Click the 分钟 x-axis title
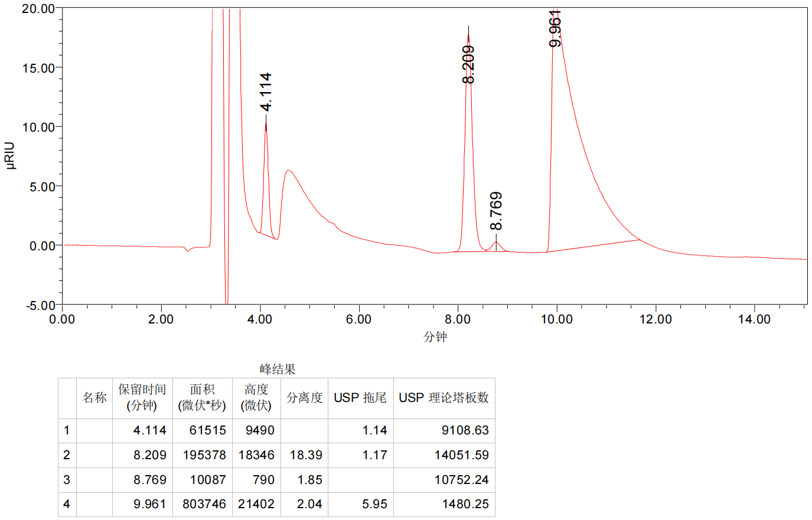 click(435, 336)
